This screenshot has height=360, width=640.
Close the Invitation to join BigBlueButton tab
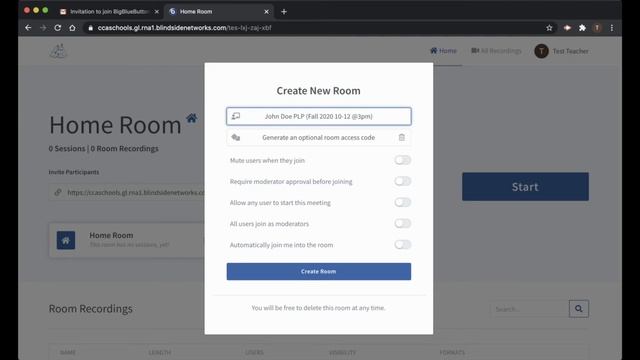tap(156, 11)
